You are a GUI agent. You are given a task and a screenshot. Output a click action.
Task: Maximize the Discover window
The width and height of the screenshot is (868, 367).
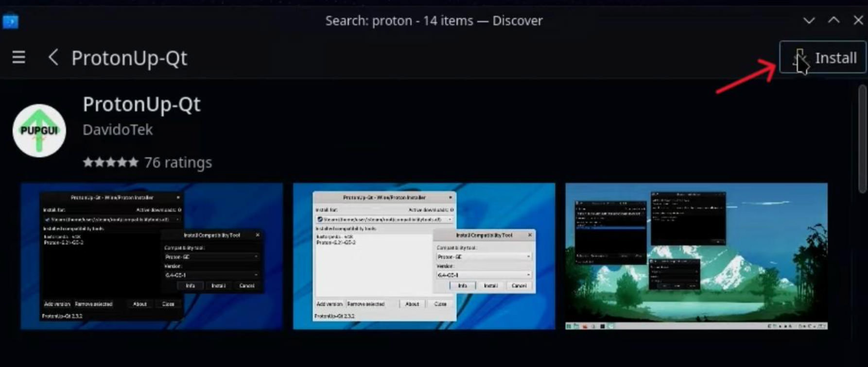coord(833,20)
